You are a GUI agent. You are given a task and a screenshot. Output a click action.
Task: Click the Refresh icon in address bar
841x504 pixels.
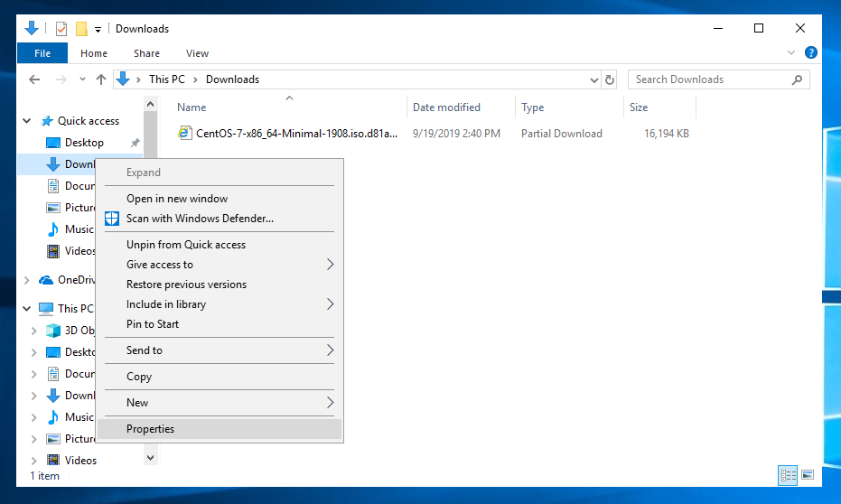pyautogui.click(x=610, y=79)
